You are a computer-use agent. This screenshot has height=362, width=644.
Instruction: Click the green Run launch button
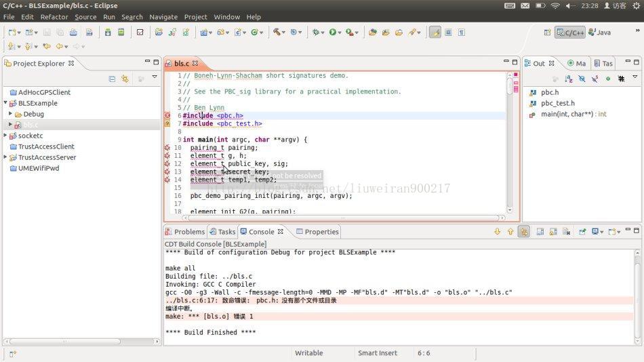point(333,32)
